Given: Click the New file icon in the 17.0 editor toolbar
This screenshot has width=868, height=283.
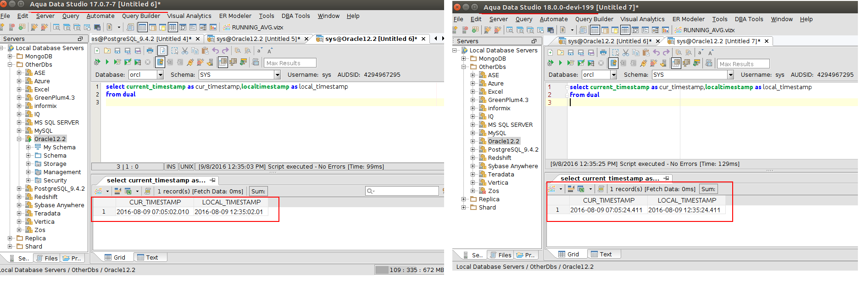Looking at the screenshot, I should click(97, 51).
